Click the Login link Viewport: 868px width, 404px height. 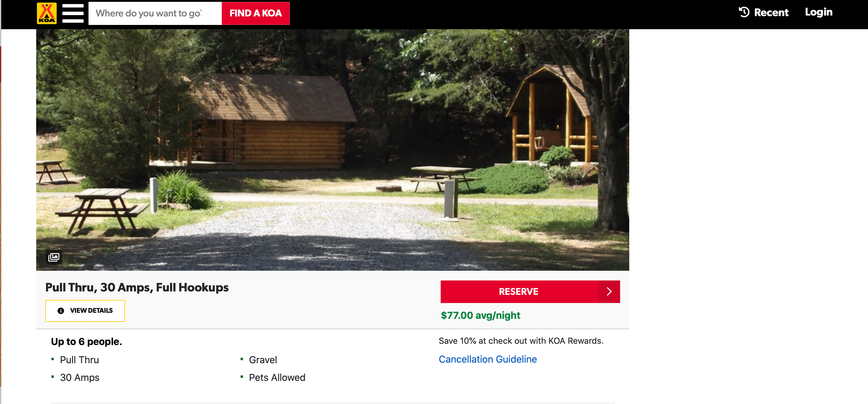click(818, 12)
